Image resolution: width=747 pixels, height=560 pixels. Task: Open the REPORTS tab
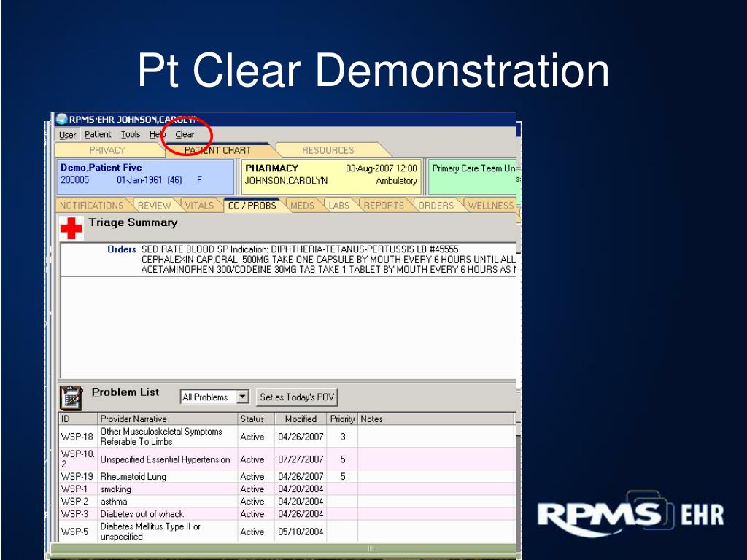[384, 206]
